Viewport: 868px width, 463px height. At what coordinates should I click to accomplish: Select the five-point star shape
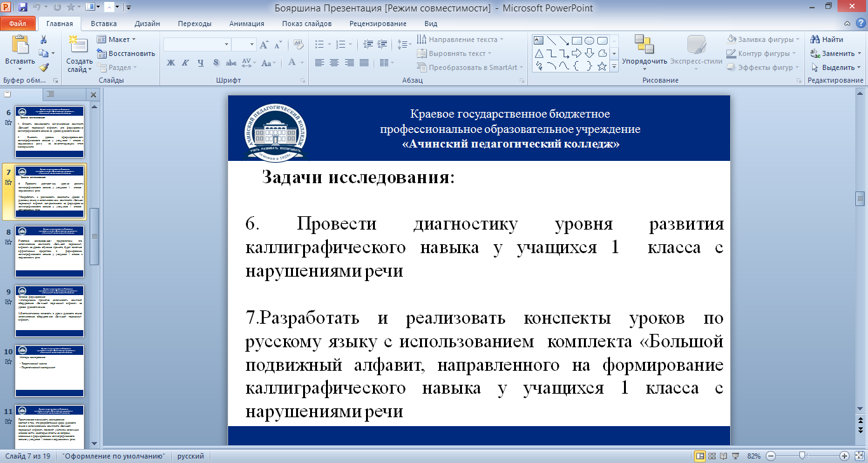click(602, 66)
